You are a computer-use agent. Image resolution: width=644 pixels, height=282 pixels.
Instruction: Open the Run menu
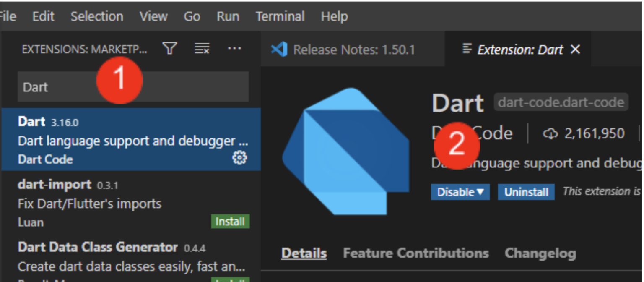click(228, 16)
